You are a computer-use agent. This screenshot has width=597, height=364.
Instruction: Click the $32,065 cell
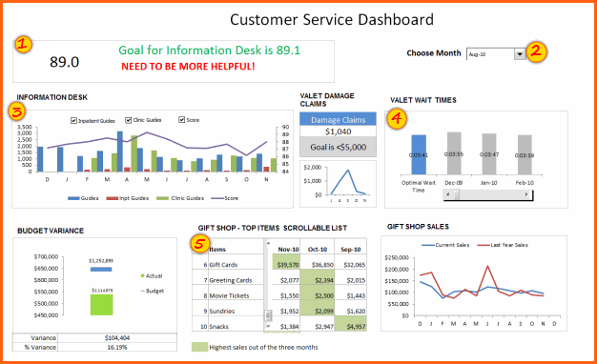[351, 262]
